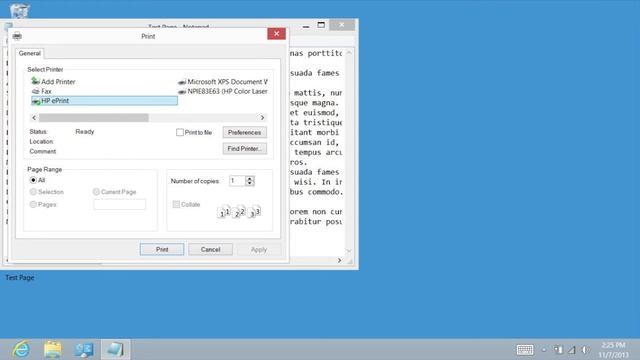Viewport: 640px width, 360px height.
Task: Show hidden tray icons arrow
Action: click(x=544, y=350)
